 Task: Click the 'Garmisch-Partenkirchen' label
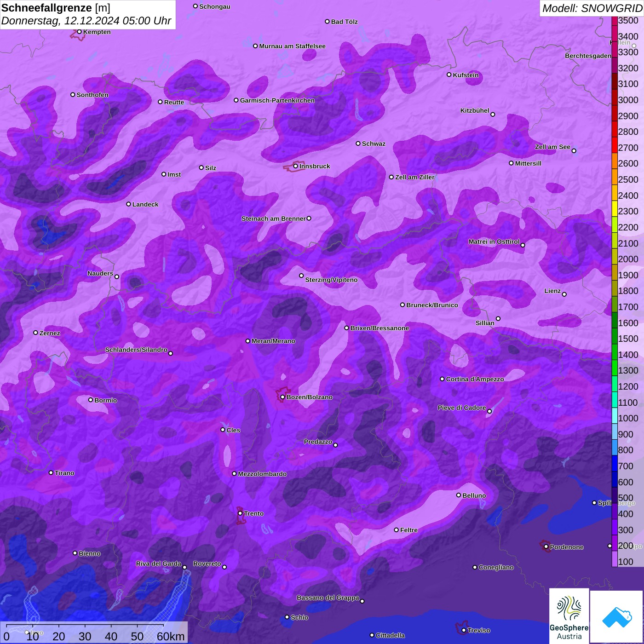[x=277, y=100]
